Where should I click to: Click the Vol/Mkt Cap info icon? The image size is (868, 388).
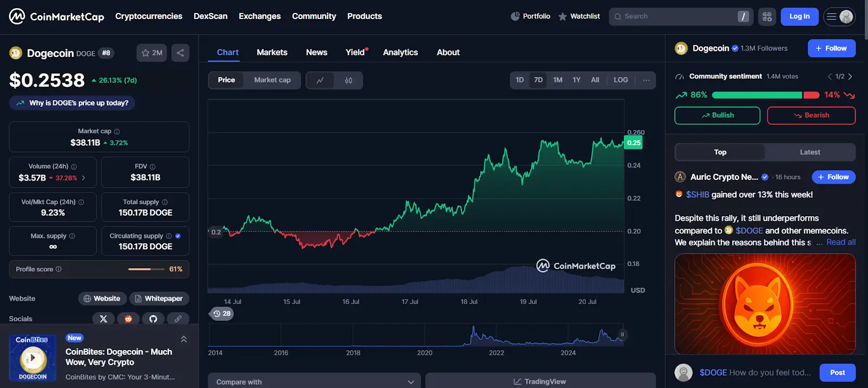81,202
